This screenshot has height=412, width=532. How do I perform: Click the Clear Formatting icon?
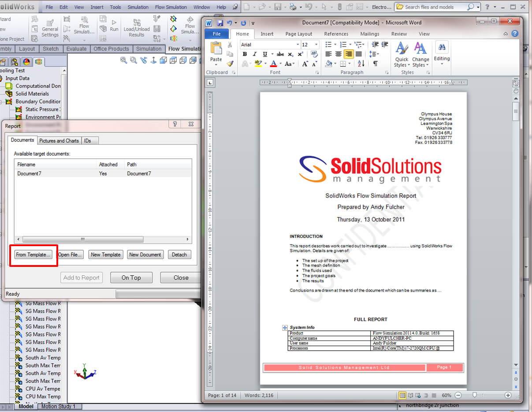pyautogui.click(x=314, y=54)
